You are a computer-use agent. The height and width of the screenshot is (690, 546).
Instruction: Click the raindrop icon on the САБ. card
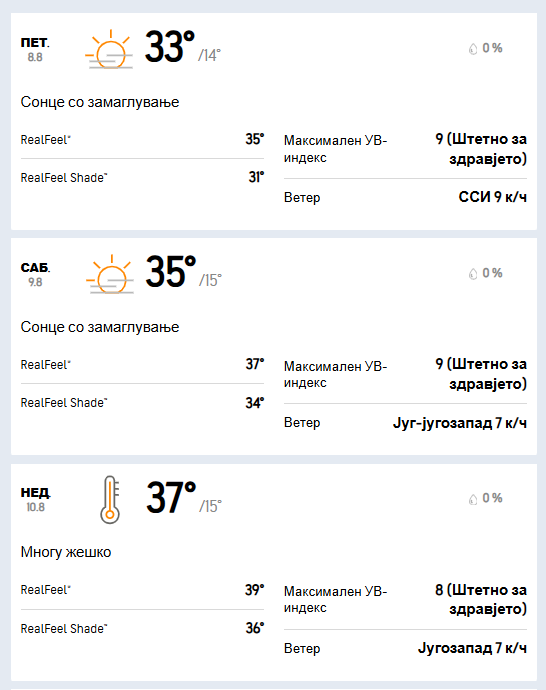click(x=473, y=274)
